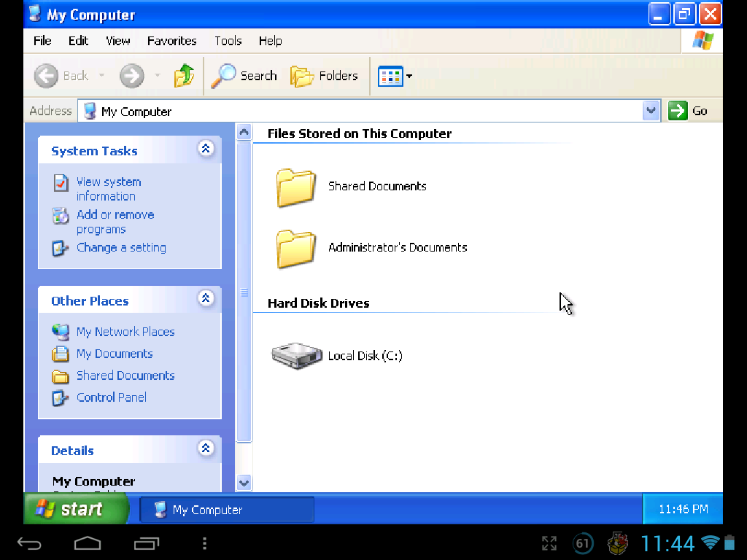Image resolution: width=747 pixels, height=560 pixels.
Task: Click the sidebar vertical scrollbar thumb
Action: [244, 292]
